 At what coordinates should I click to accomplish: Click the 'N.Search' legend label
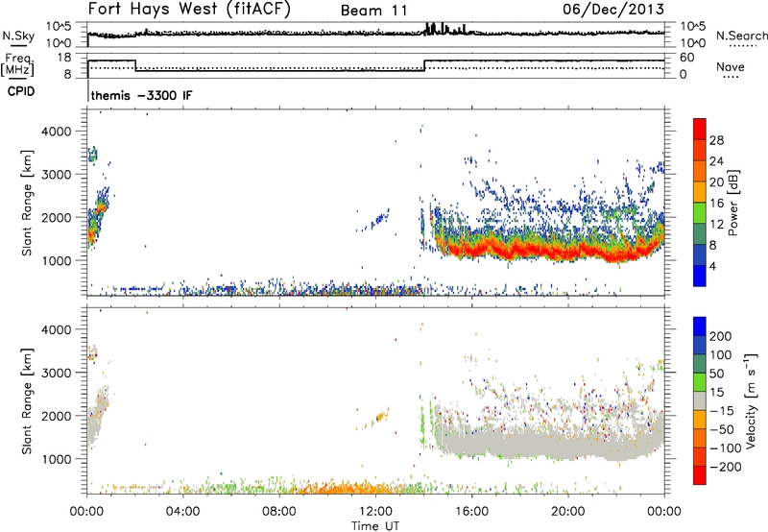pos(741,36)
